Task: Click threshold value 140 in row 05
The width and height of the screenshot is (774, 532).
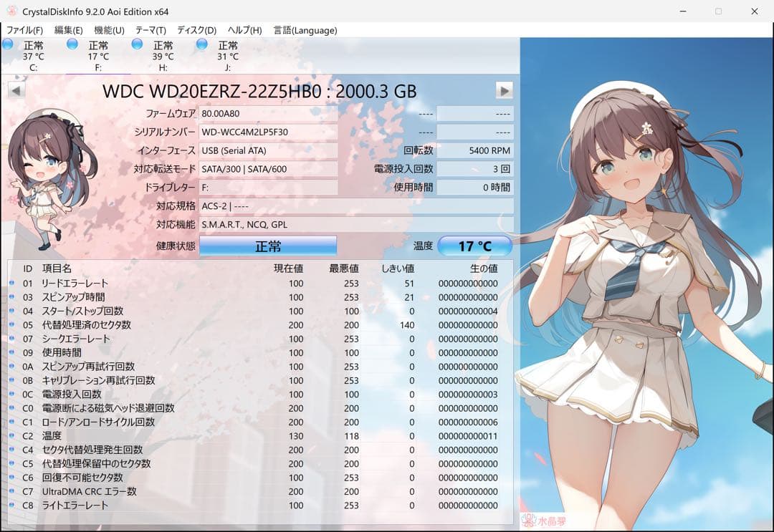Action: [407, 325]
